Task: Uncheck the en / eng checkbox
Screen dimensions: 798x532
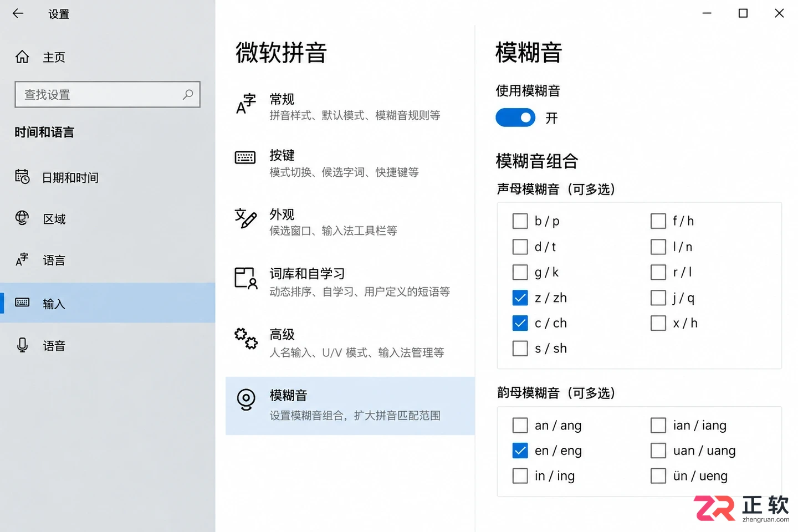Action: [x=520, y=451]
